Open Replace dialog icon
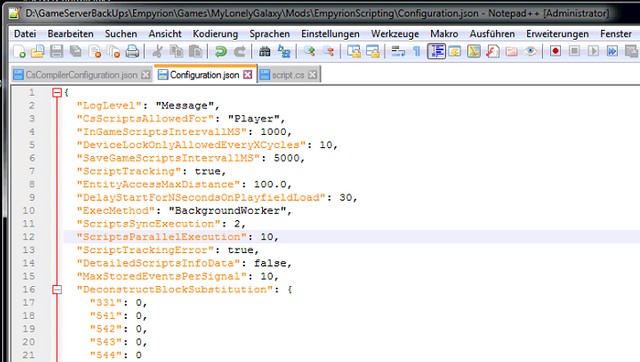This screenshot has height=362, width=640. click(284, 51)
